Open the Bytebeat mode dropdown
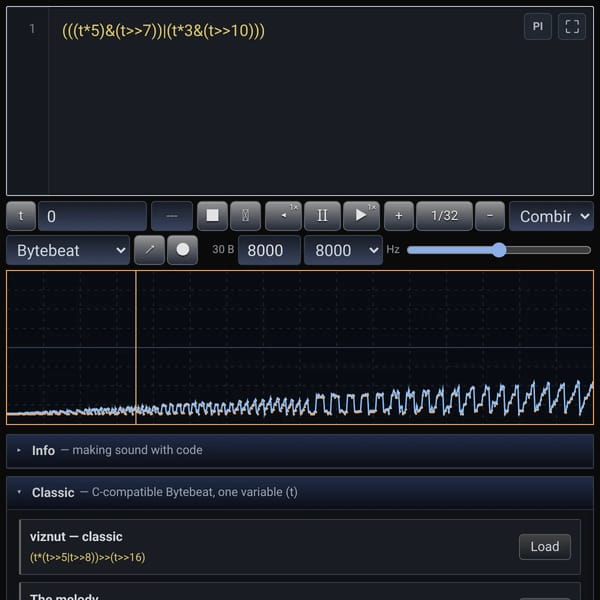This screenshot has width=600, height=600. [x=68, y=250]
